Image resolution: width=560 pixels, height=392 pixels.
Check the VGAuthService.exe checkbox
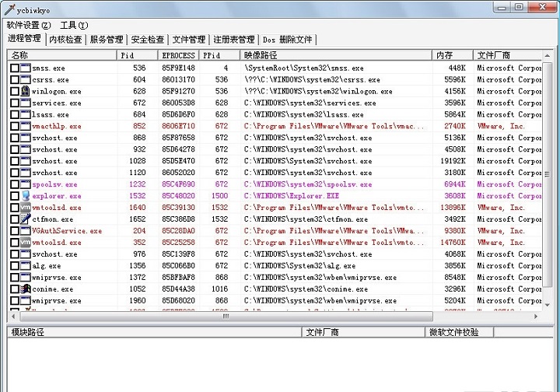[x=14, y=231]
